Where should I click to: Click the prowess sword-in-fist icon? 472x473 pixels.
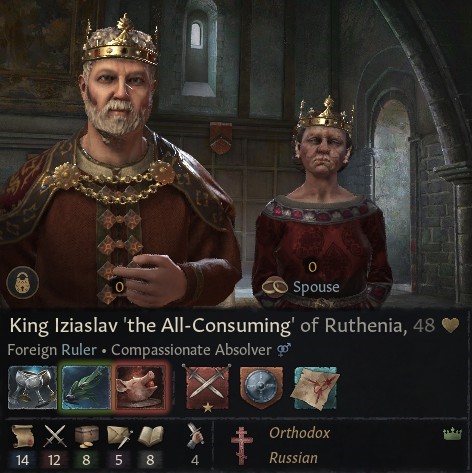[x=195, y=435]
